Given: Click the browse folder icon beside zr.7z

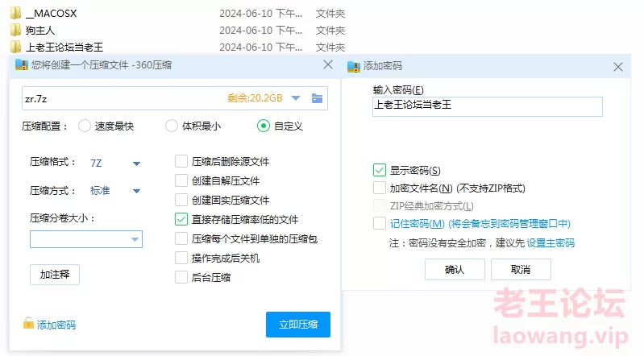Looking at the screenshot, I should coord(317,98).
